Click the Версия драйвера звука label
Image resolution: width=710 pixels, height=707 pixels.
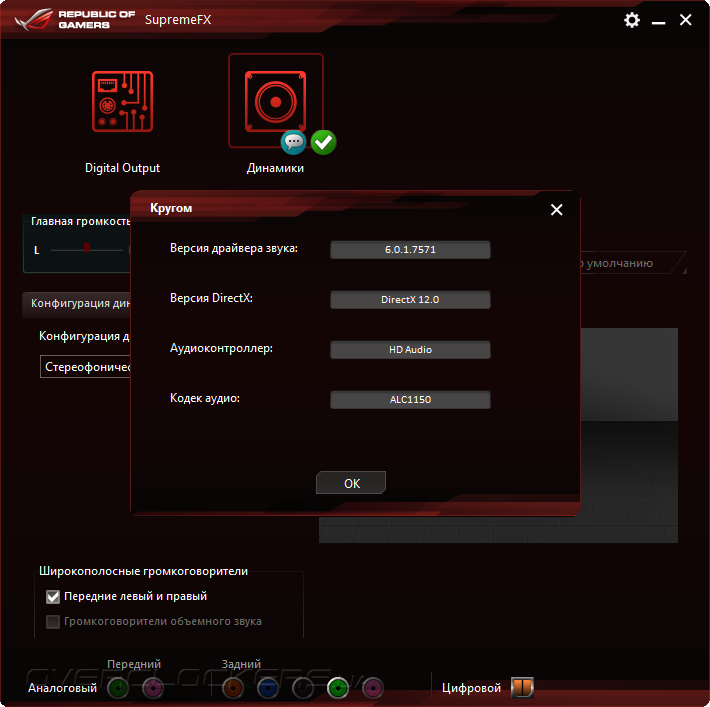pyautogui.click(x=234, y=248)
